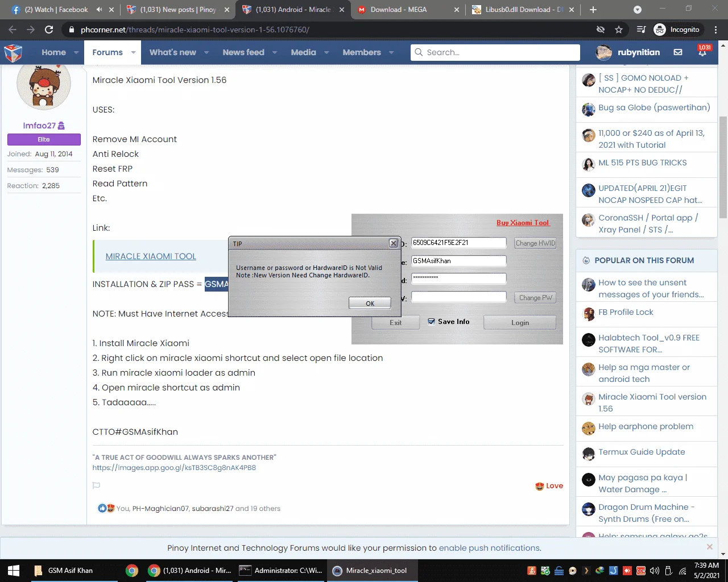Open Termux Guide Update thread
Image resolution: width=728 pixels, height=582 pixels.
pyautogui.click(x=642, y=452)
